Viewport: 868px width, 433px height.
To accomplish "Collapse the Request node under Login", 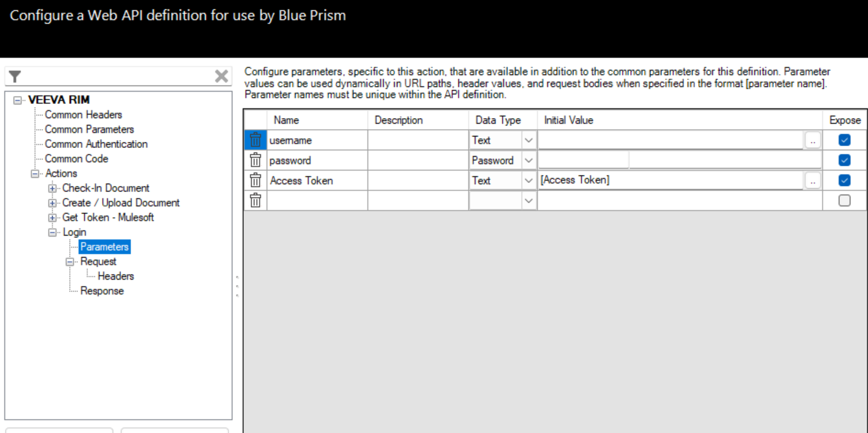I will pyautogui.click(x=69, y=262).
